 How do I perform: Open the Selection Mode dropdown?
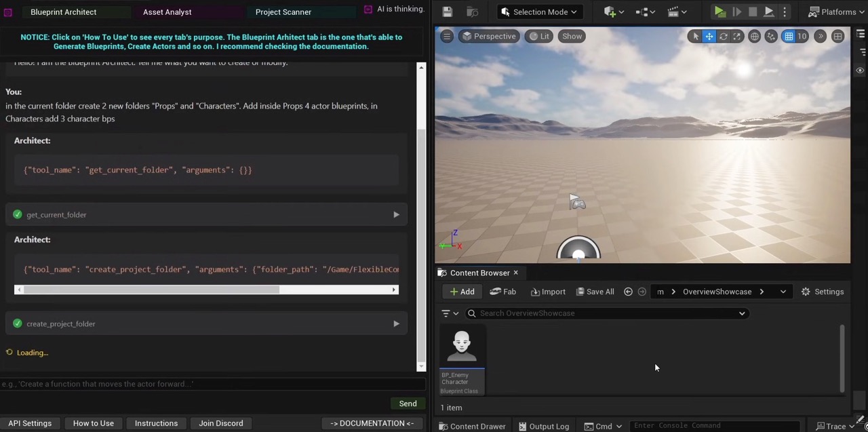pyautogui.click(x=539, y=12)
